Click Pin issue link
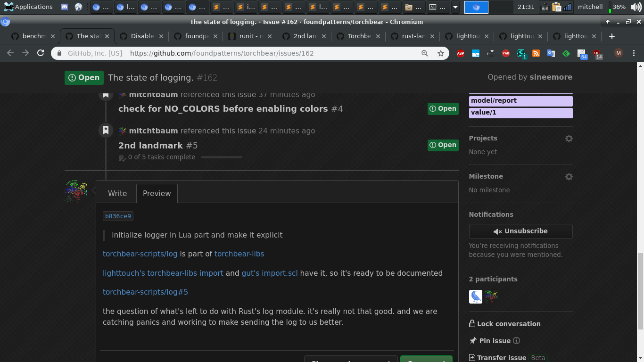The height and width of the screenshot is (362, 644). (x=490, y=341)
